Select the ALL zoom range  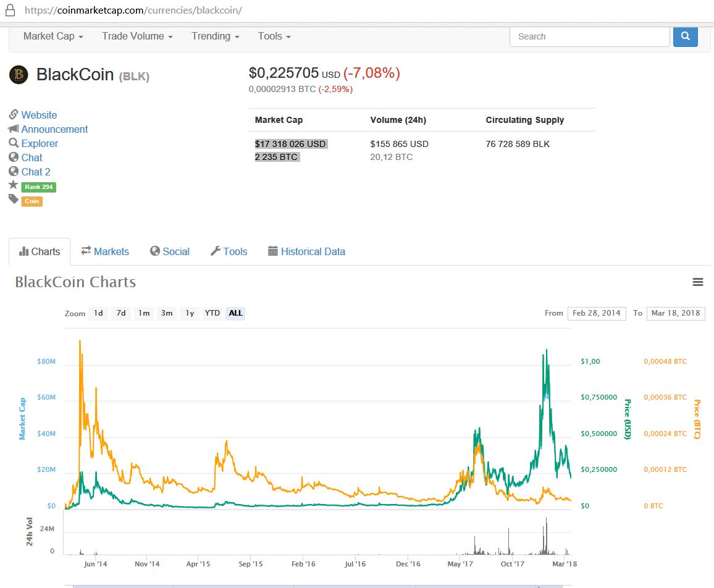pos(235,313)
